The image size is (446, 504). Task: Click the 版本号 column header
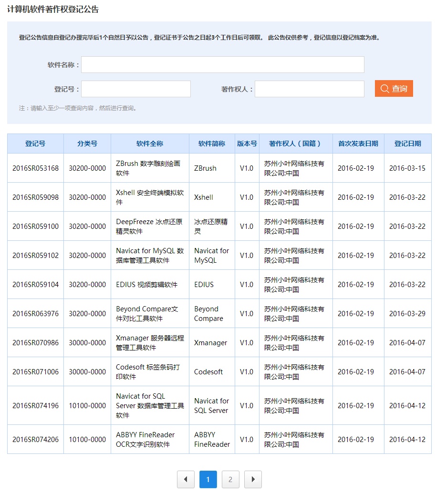247,144
